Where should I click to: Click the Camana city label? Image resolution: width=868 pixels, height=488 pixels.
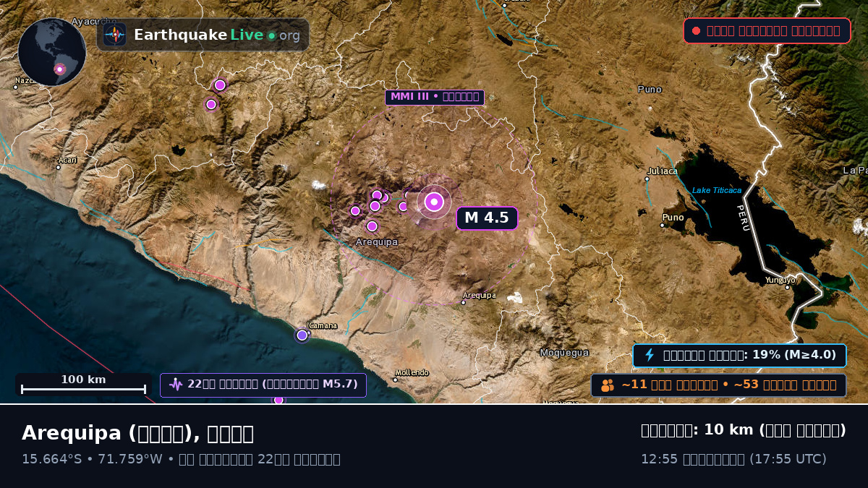pos(323,325)
